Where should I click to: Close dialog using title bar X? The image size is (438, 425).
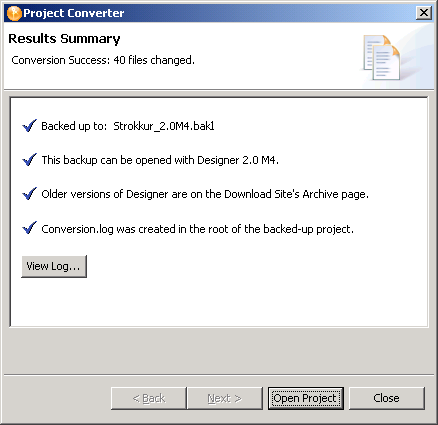(x=424, y=13)
